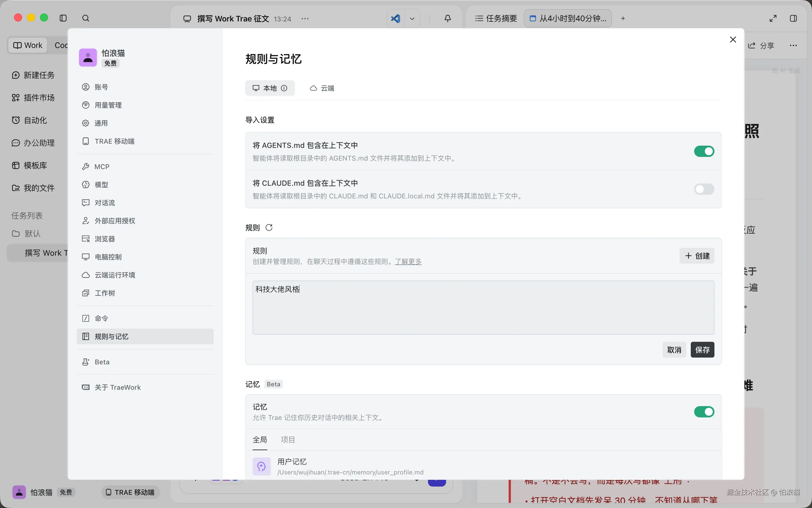Toggle the right sidebar panel icon
The width and height of the screenshot is (812, 508).
793,18
